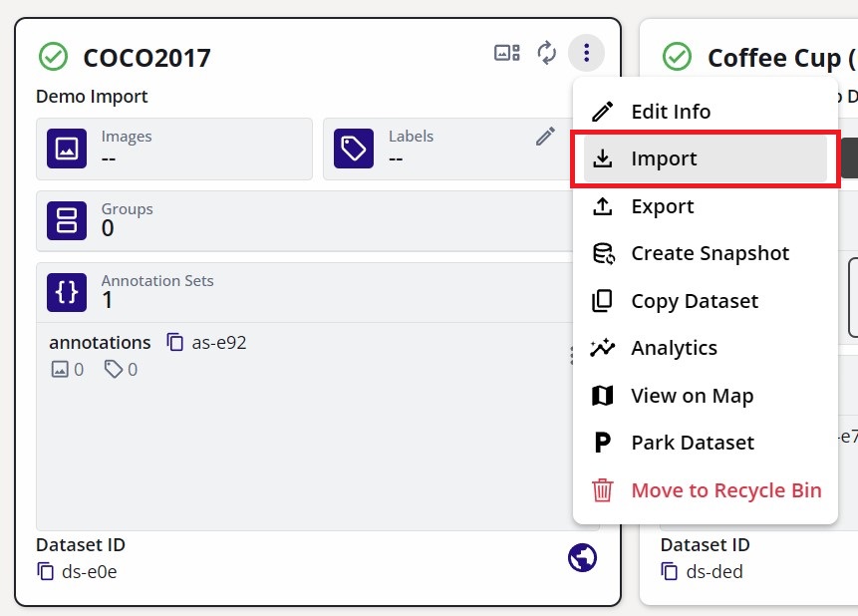Image resolution: width=858 pixels, height=616 pixels.
Task: Click the Groups icon on COCO2017 card
Action: 66,219
